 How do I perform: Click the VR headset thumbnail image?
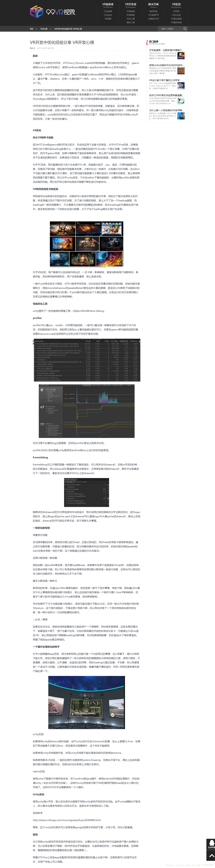[x=181, y=86]
